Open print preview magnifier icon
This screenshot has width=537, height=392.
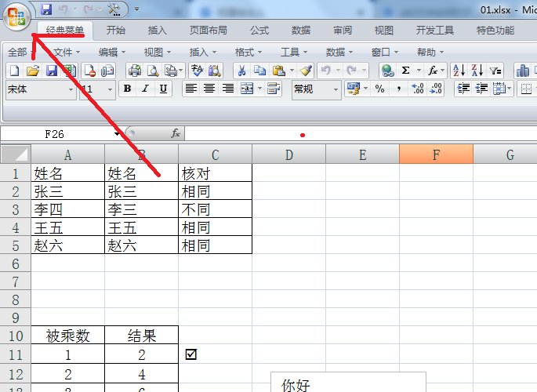[153, 71]
